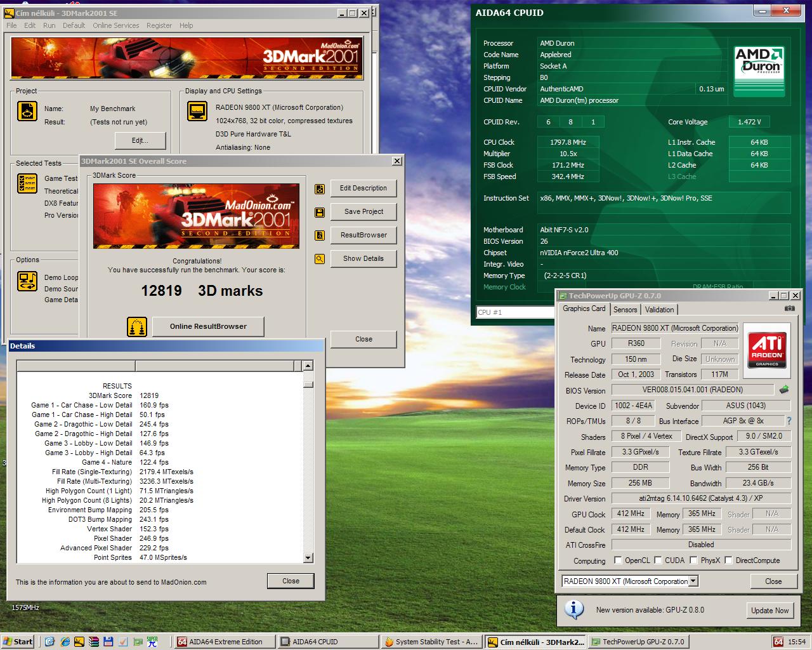This screenshot has width=812, height=650.
Task: Click the Update Now button
Action: [769, 611]
